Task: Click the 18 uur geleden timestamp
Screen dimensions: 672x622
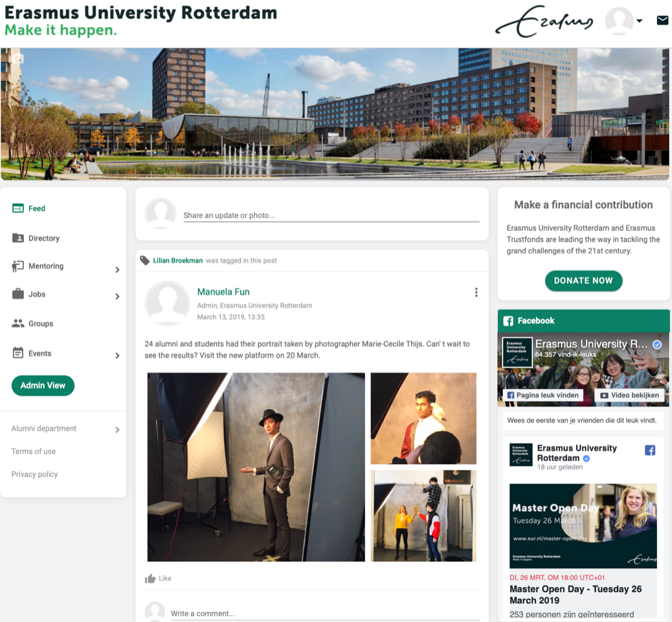Action: coord(560,467)
